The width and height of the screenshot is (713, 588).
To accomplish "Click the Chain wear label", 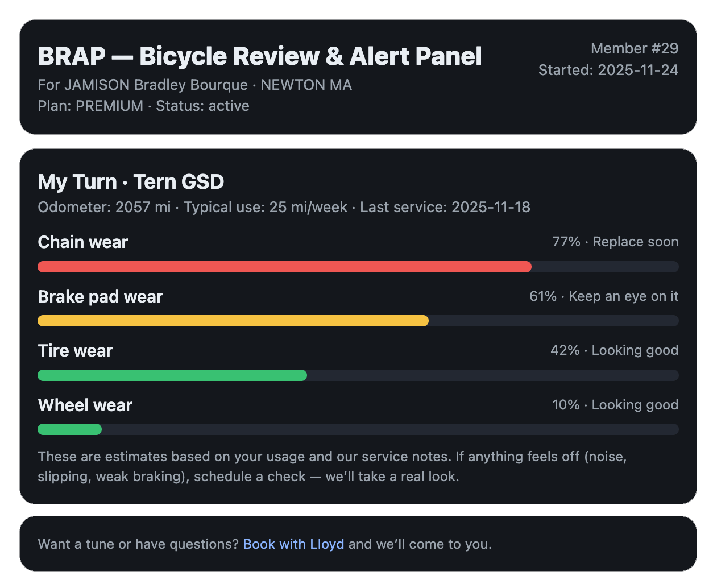I will [83, 242].
